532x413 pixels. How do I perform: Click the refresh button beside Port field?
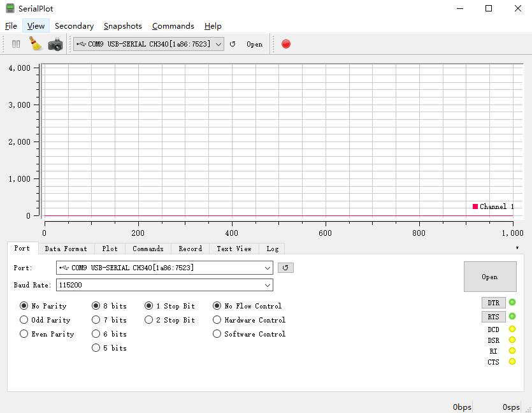click(285, 268)
